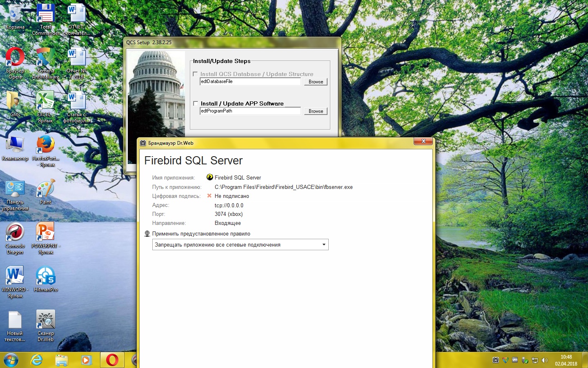Screen dimensions: 588x368
Task: Open the volume speaker tray icon
Action: [x=545, y=360]
